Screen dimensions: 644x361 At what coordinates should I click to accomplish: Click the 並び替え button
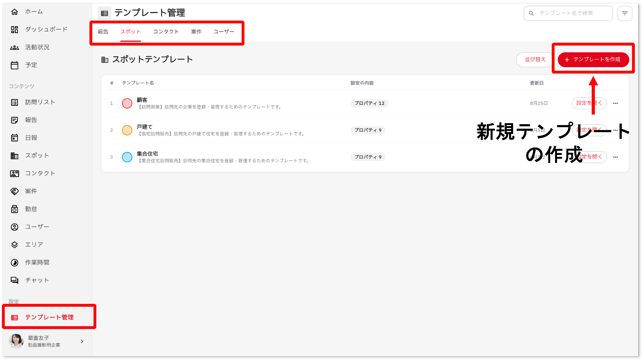535,60
